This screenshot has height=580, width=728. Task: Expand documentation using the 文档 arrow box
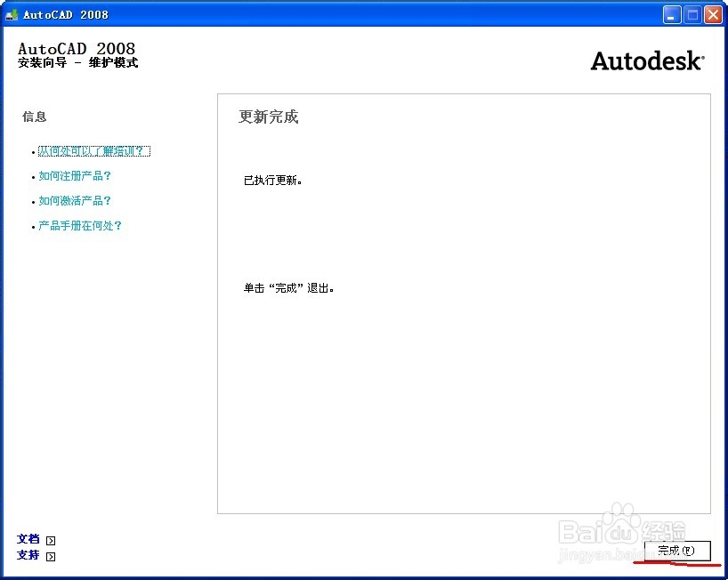pyautogui.click(x=51, y=539)
